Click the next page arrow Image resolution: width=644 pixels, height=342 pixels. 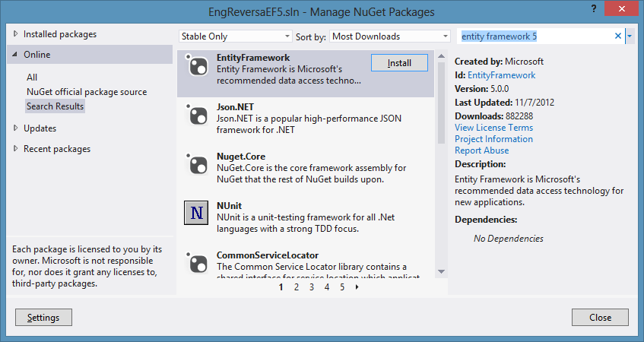pos(357,287)
